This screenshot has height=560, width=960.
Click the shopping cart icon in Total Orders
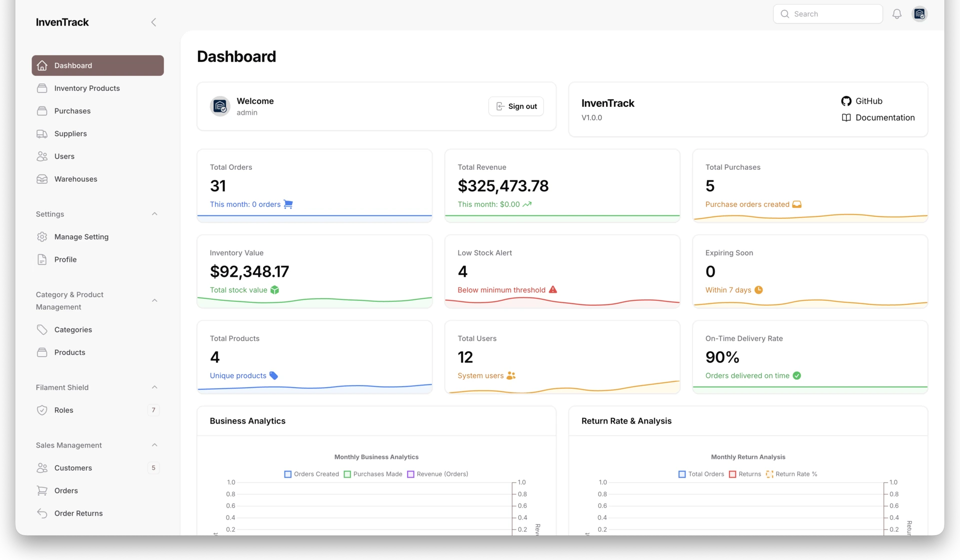click(x=288, y=204)
